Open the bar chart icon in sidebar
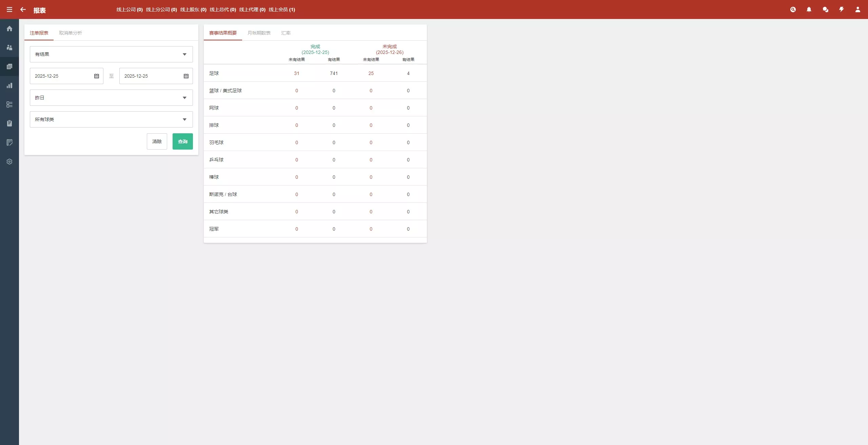868x445 pixels. [x=9, y=85]
